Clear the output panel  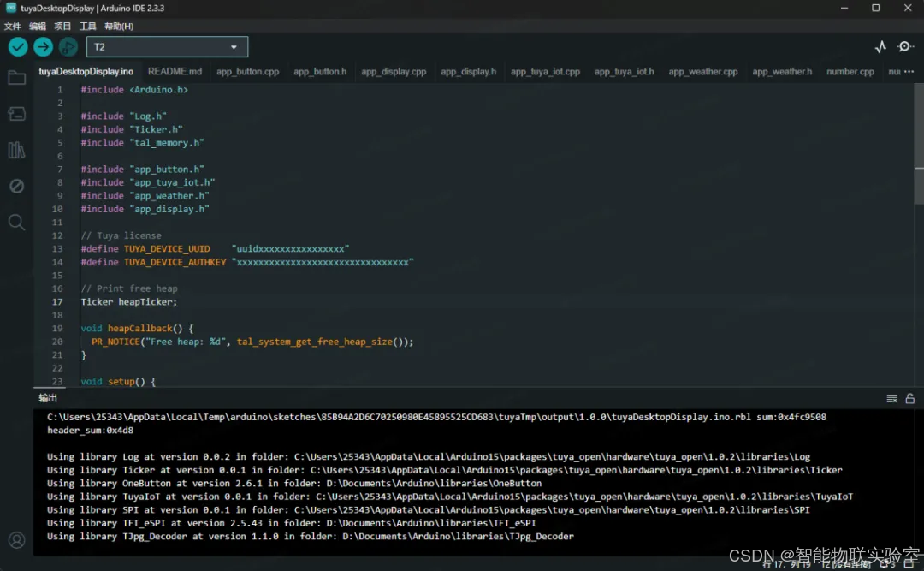891,399
